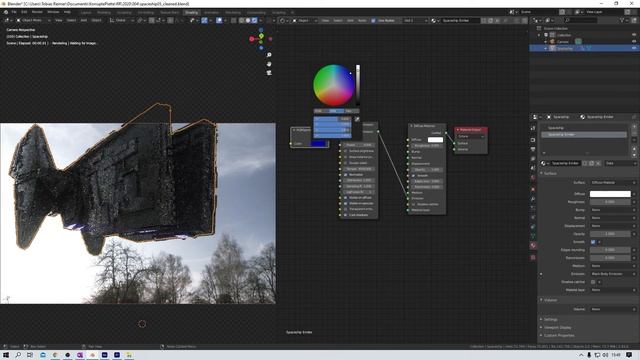Toggle camera view icon in viewport gizmo column

[x=269, y=73]
